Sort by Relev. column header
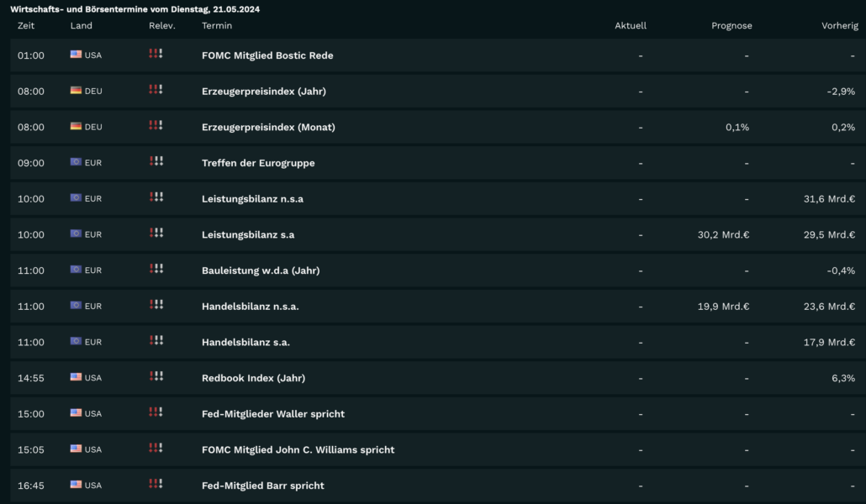 (x=161, y=25)
